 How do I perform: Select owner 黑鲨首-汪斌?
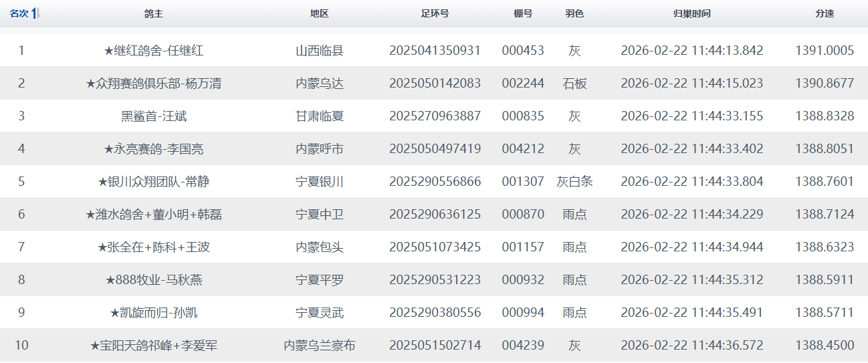[154, 116]
